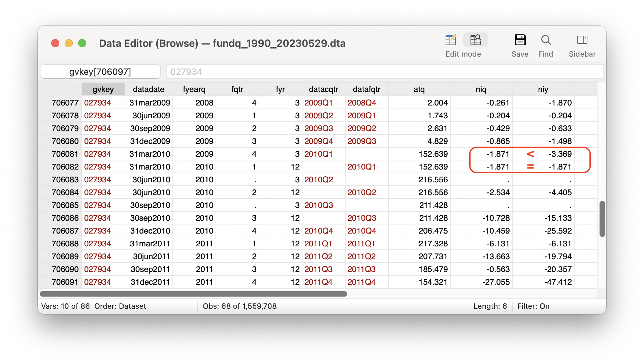
Task: Click status bar Length: 6
Action: tap(490, 306)
